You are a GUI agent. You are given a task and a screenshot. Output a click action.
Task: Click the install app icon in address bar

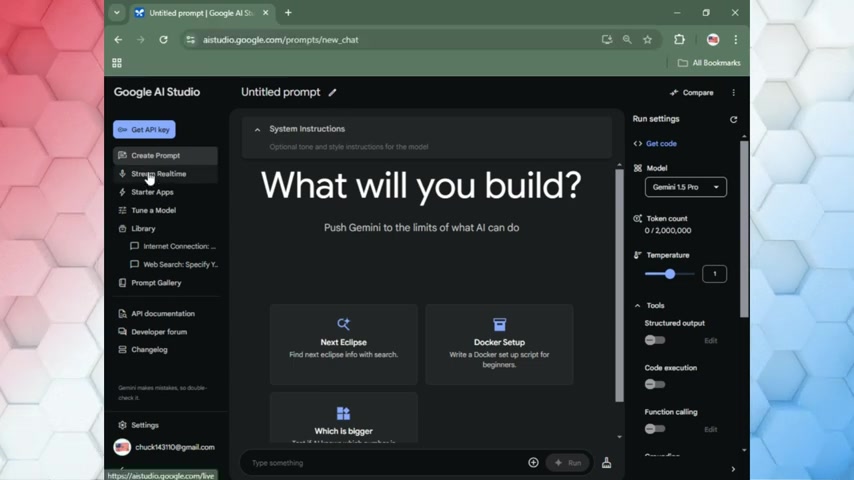point(607,40)
